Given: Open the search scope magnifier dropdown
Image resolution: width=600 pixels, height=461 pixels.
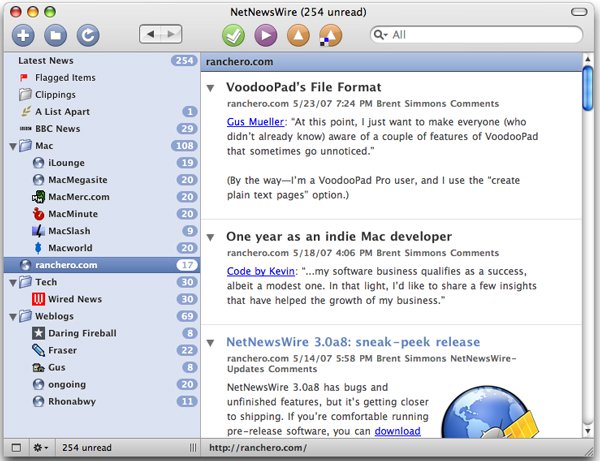Looking at the screenshot, I should pos(380,35).
